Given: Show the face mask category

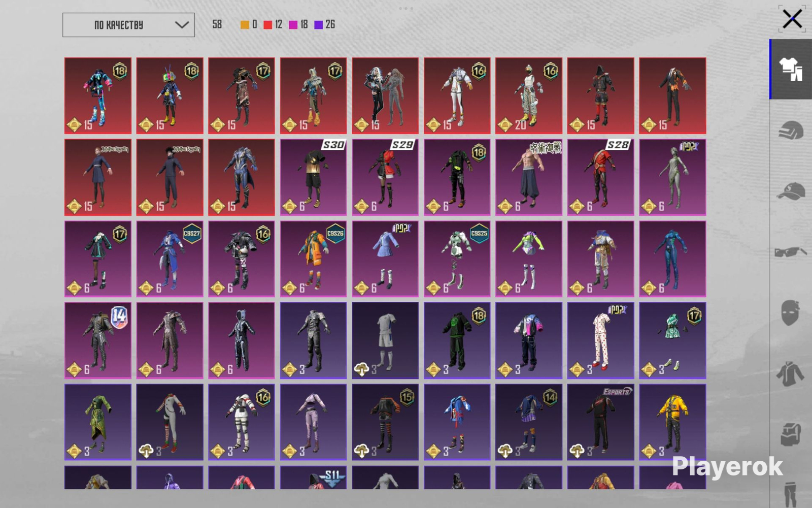Looking at the screenshot, I should (791, 312).
